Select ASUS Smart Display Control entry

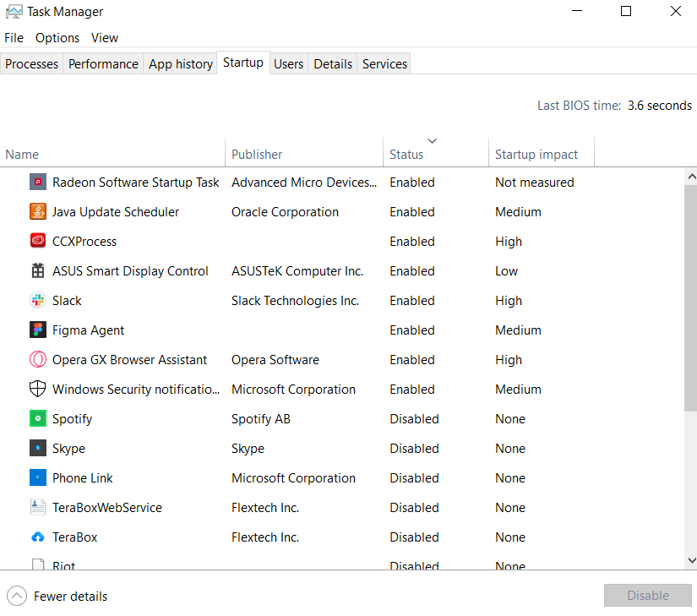pos(130,271)
